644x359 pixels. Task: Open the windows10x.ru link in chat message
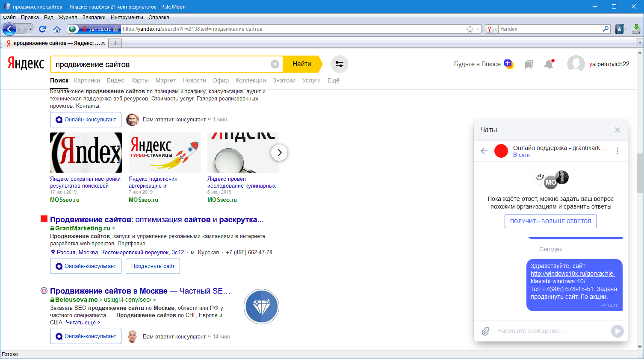pyautogui.click(x=573, y=277)
